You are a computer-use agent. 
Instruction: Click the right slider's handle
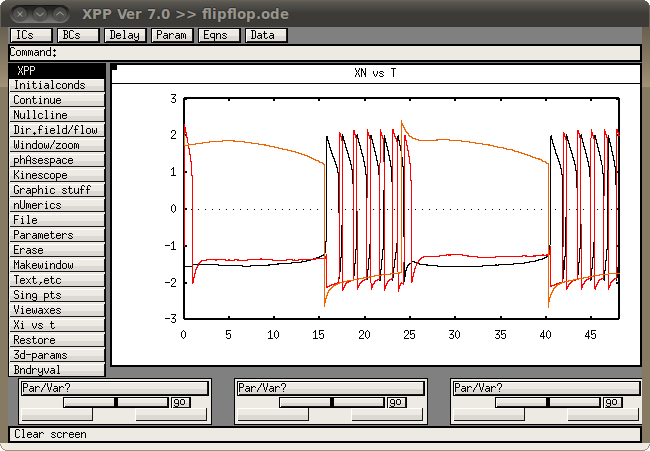[548, 402]
